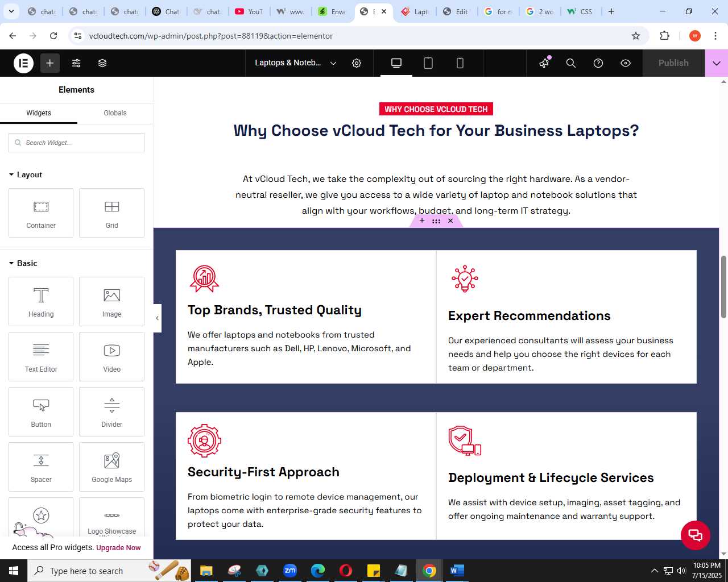Screen dimensions: 728x582
Task: Switch to tablet preview mode
Action: tap(428, 63)
